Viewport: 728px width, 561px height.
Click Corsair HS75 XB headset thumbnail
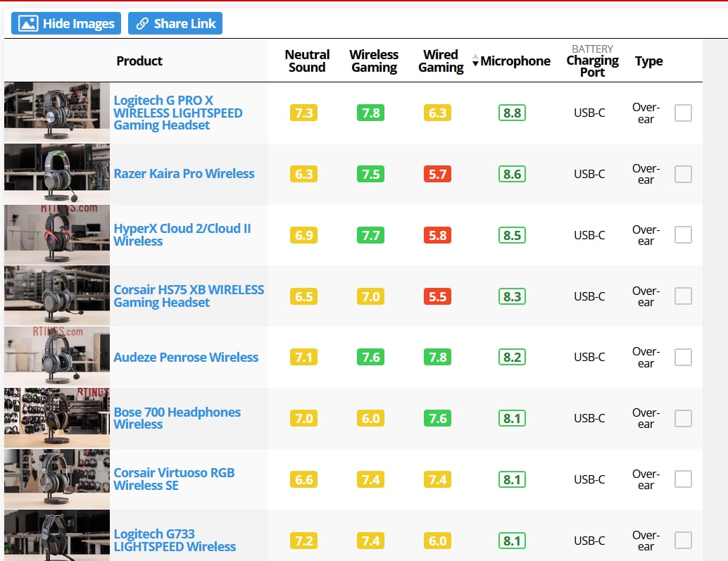point(57,296)
